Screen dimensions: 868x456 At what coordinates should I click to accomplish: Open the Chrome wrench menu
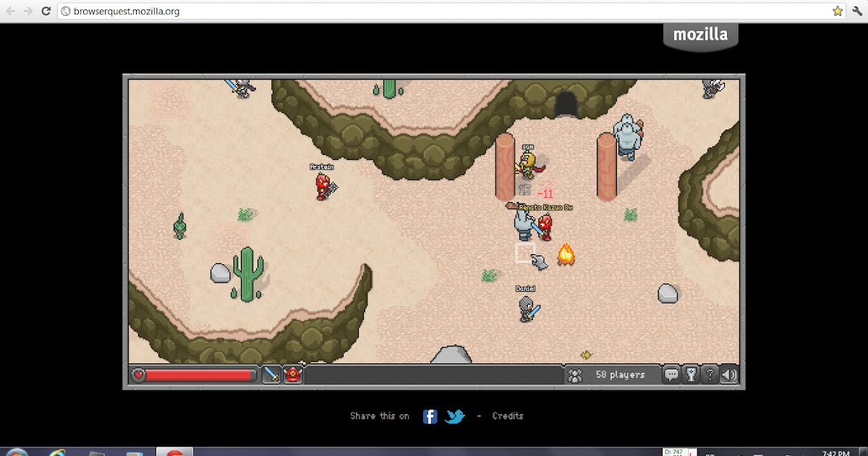(857, 11)
